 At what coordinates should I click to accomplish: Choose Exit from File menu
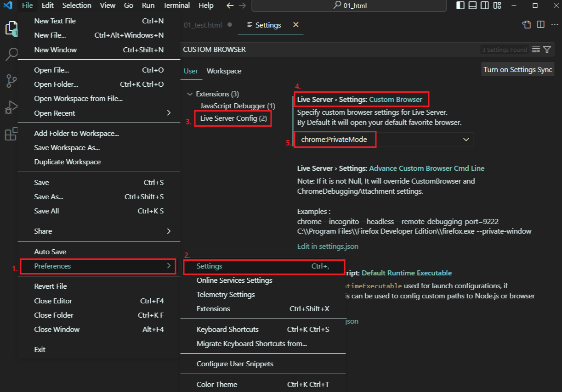pyautogui.click(x=98, y=350)
